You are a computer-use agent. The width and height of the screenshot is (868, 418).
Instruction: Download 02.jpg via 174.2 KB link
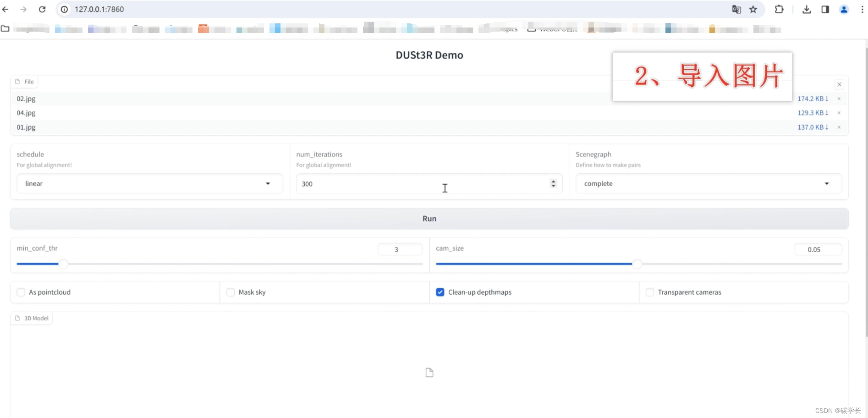(813, 99)
